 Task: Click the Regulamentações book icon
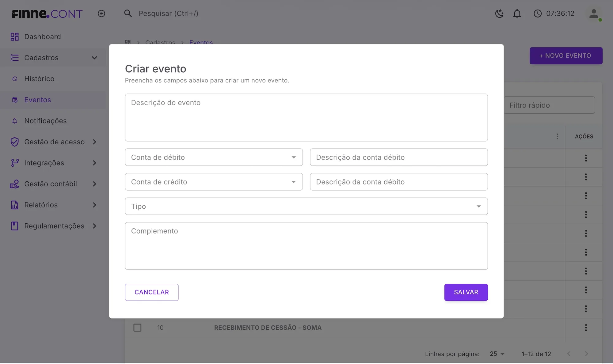(14, 226)
